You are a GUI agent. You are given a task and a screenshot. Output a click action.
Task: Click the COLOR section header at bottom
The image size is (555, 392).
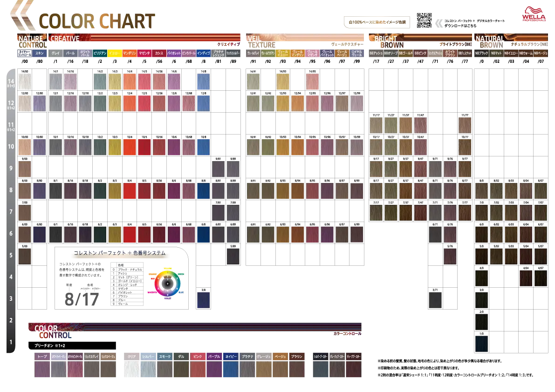(46, 329)
